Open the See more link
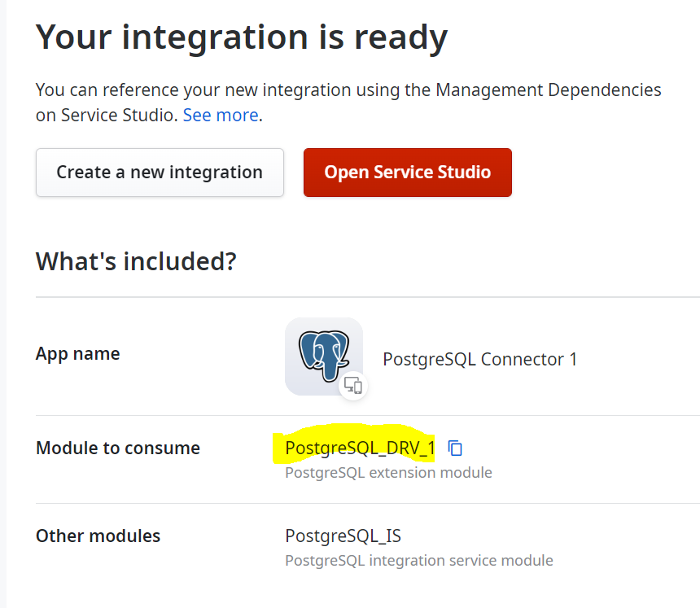 click(x=220, y=115)
